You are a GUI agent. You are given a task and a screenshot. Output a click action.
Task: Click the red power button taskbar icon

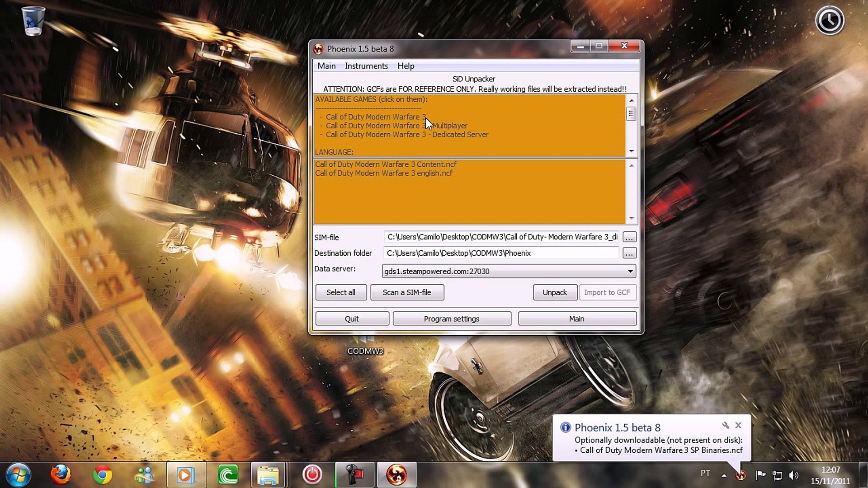[312, 475]
